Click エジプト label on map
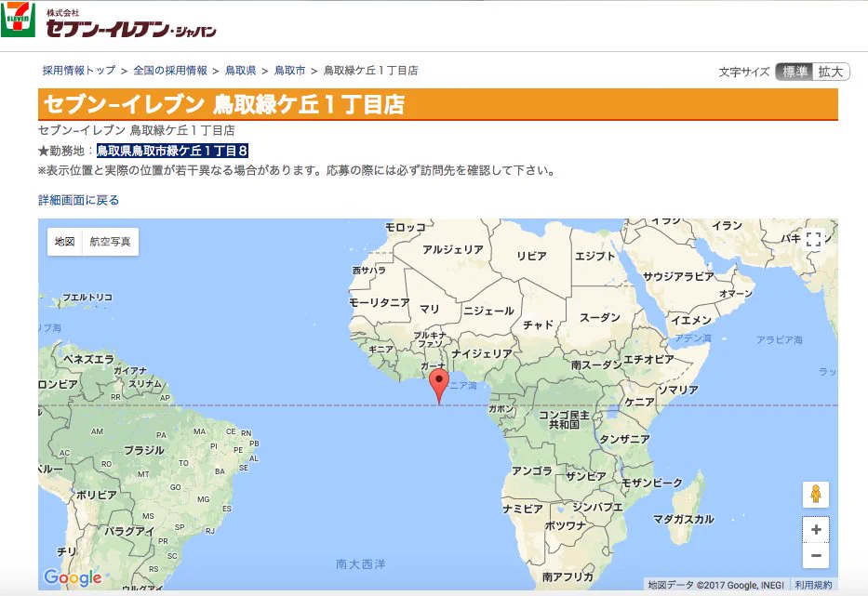The width and height of the screenshot is (868, 596). (594, 256)
